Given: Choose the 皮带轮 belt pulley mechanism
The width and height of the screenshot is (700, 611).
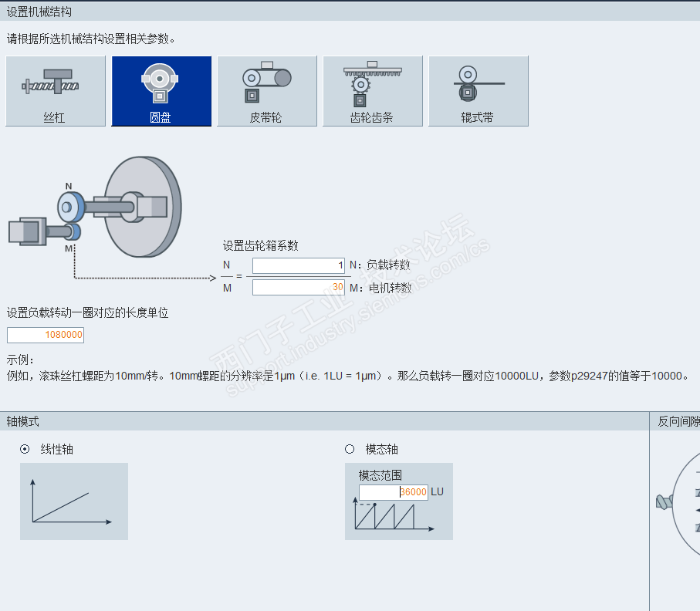Looking at the screenshot, I should (267, 91).
